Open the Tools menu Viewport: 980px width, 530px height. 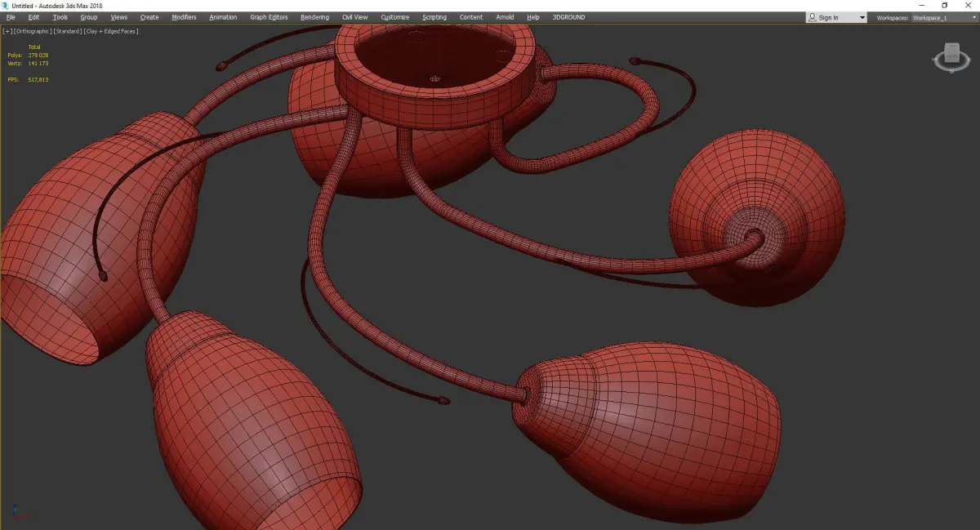click(60, 17)
